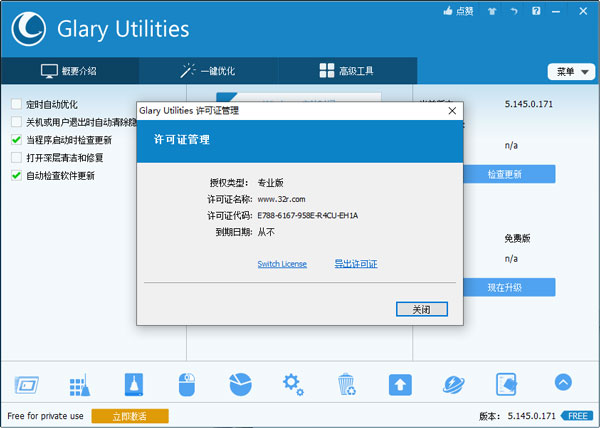This screenshot has width=600, height=428.
Task: Open the mouse-shaped context menu manager icon
Action: tap(187, 384)
